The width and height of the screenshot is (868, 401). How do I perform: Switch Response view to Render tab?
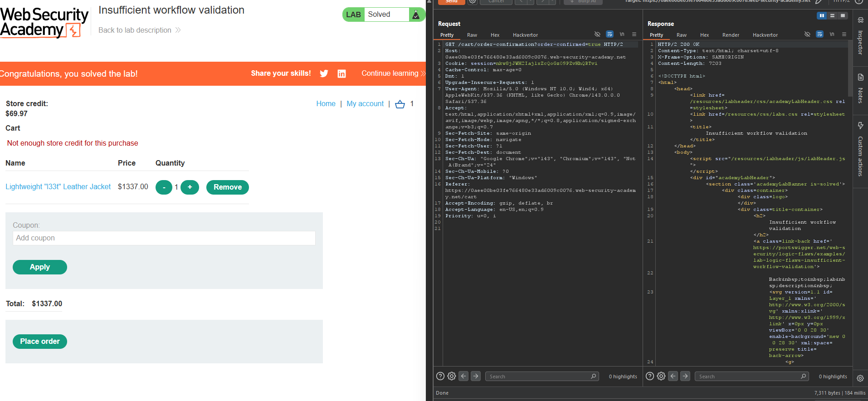click(731, 35)
